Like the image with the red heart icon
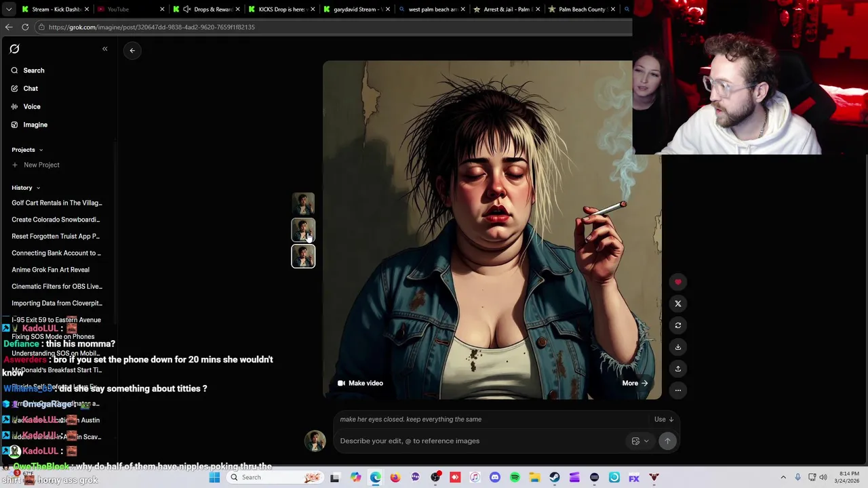Screen dimensions: 868x488 (678, 282)
